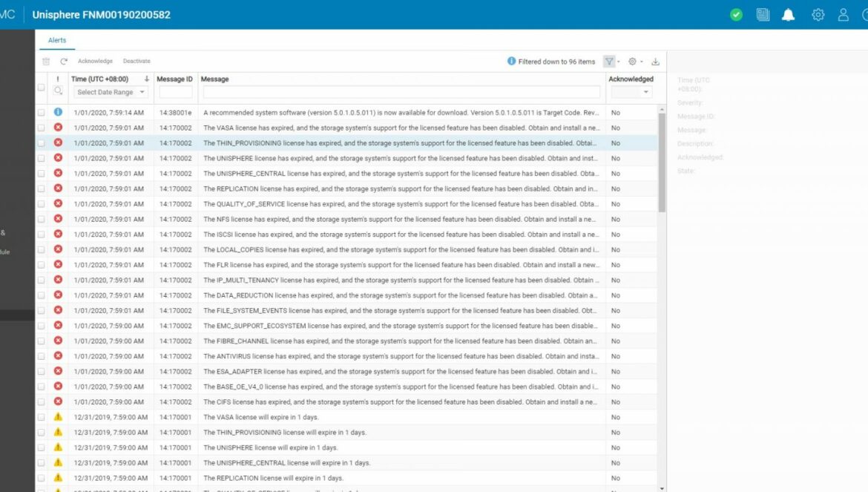Check the software available alert row
868x492 pixels.
[x=41, y=112]
